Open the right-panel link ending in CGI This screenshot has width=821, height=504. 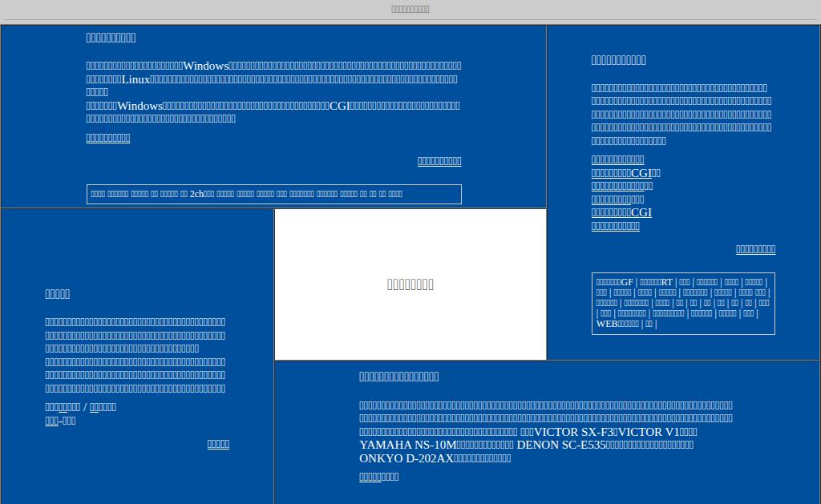click(x=621, y=212)
